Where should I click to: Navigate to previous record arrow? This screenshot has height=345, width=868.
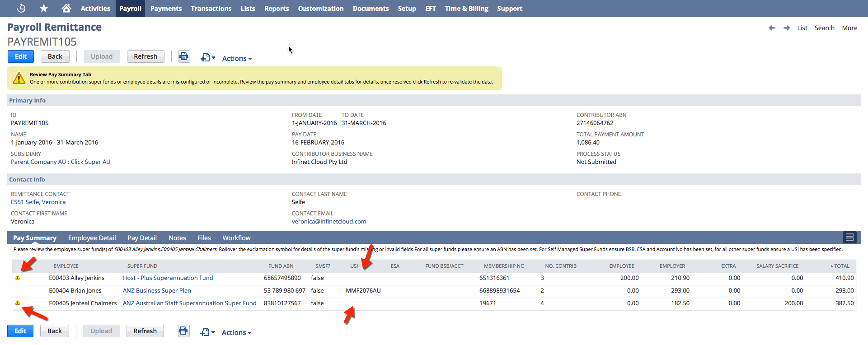coord(772,28)
